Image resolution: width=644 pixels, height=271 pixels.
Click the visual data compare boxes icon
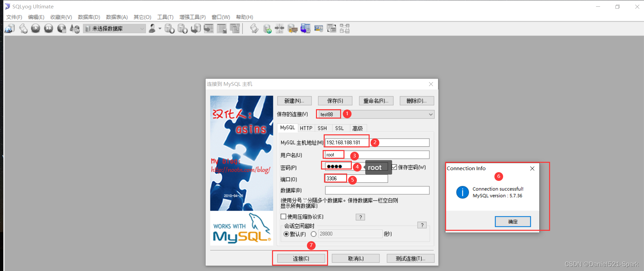click(344, 28)
